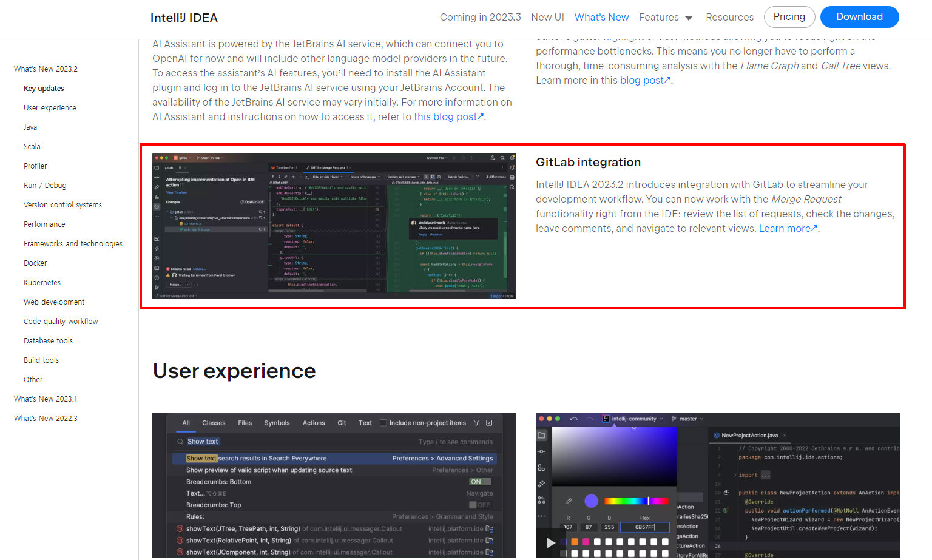Click the Show text search field
Image resolution: width=932 pixels, height=560 pixels.
coord(334,442)
